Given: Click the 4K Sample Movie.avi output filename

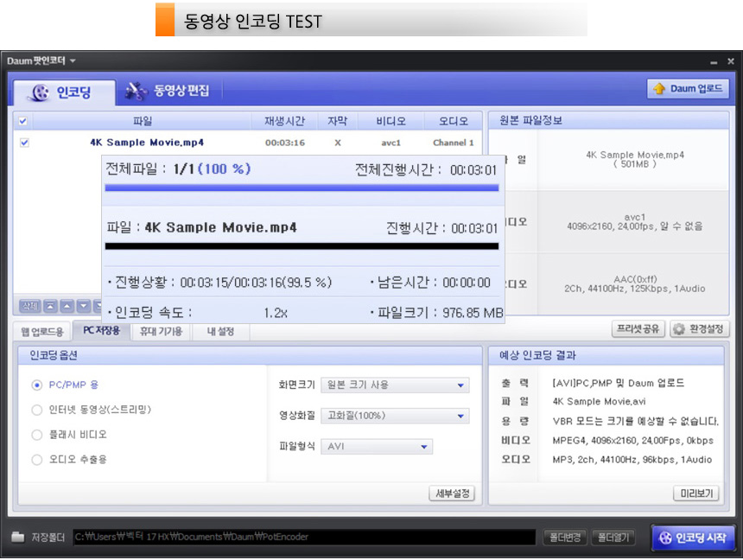Looking at the screenshot, I should 599,402.
